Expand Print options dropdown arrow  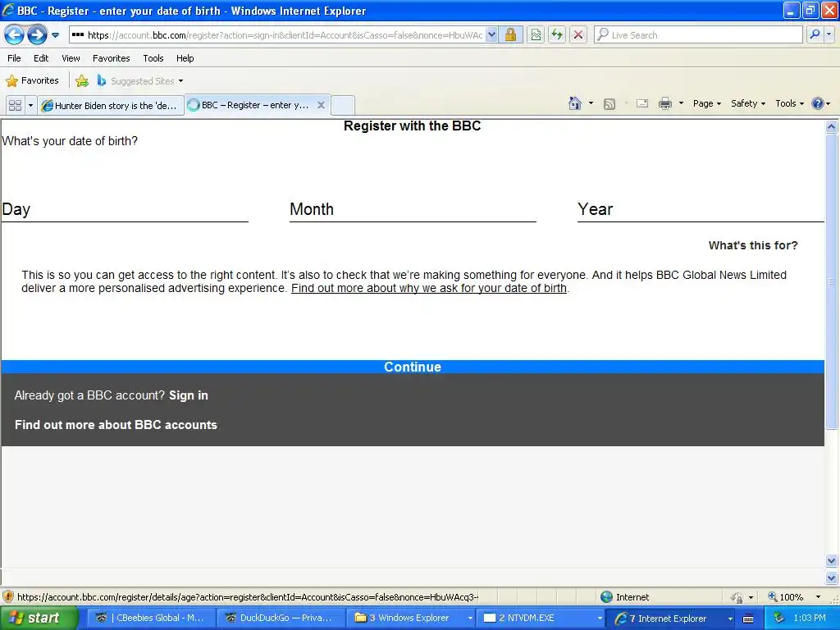681,103
